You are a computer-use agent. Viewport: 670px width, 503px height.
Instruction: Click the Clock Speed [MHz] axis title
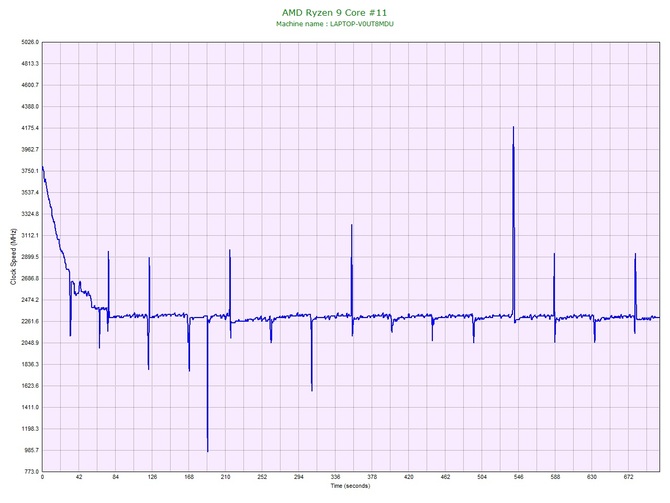point(14,257)
